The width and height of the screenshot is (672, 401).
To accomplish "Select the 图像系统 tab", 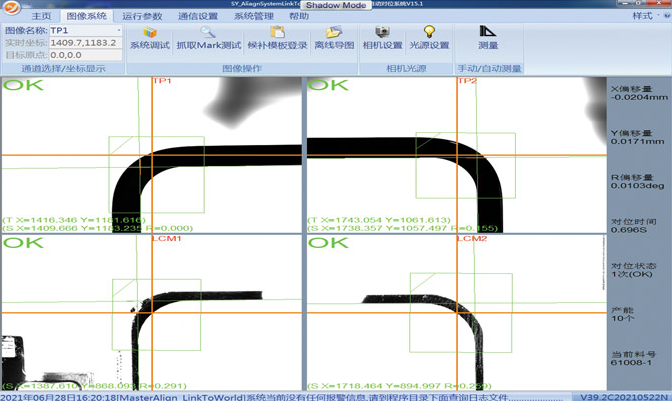I will [86, 17].
